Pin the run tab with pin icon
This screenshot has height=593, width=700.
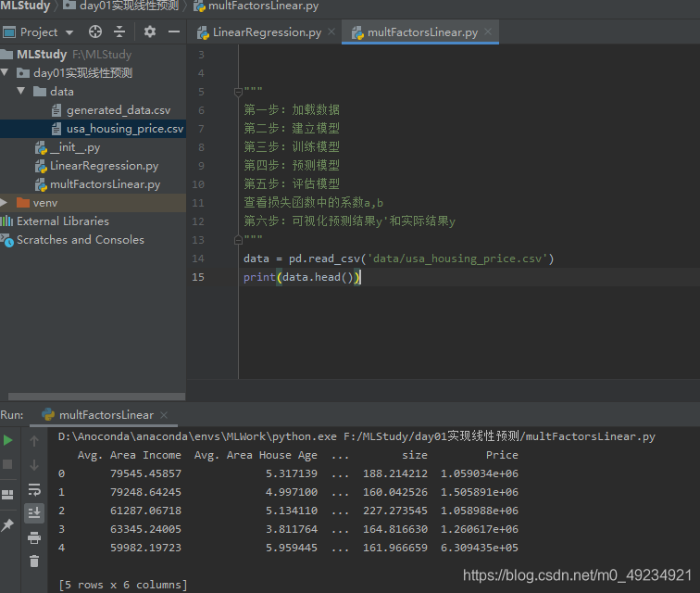pyautogui.click(x=7, y=525)
